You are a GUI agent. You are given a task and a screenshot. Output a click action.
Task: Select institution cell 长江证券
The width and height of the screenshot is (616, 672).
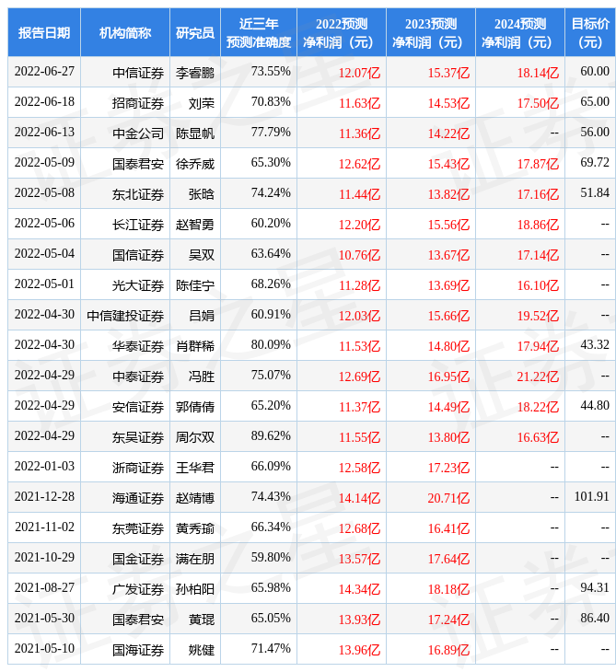pos(138,225)
